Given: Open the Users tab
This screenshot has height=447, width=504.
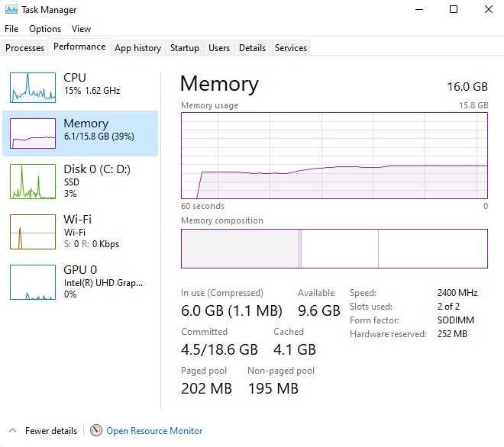Looking at the screenshot, I should click(x=219, y=48).
